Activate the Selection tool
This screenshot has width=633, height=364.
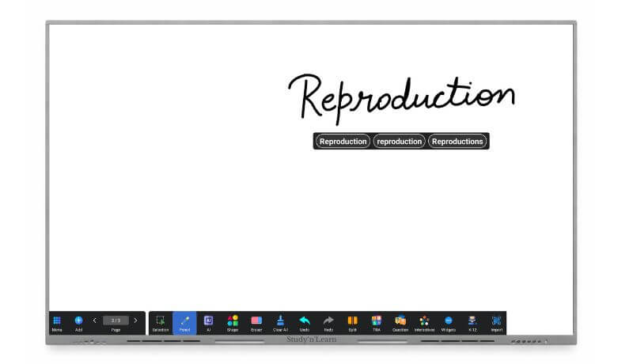tap(161, 320)
